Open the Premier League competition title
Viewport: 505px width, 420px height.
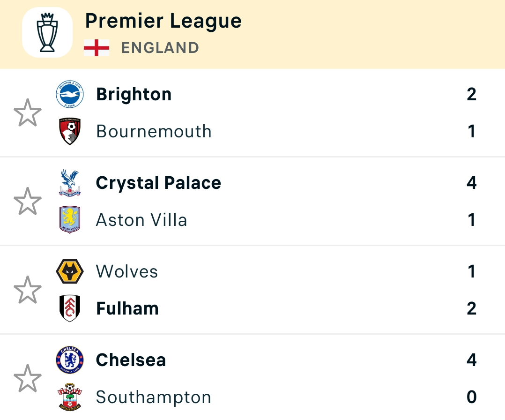pyautogui.click(x=163, y=21)
